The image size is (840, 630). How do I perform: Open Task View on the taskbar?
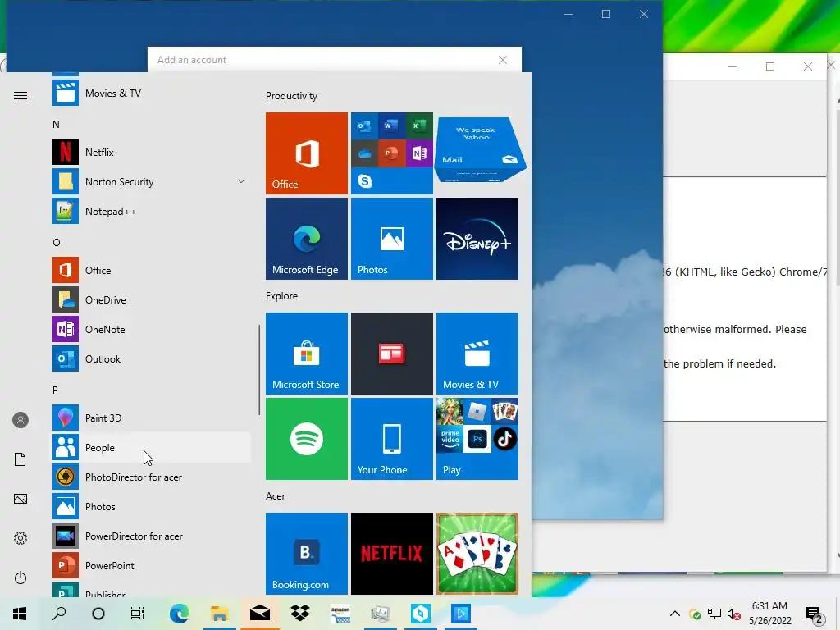click(x=138, y=614)
